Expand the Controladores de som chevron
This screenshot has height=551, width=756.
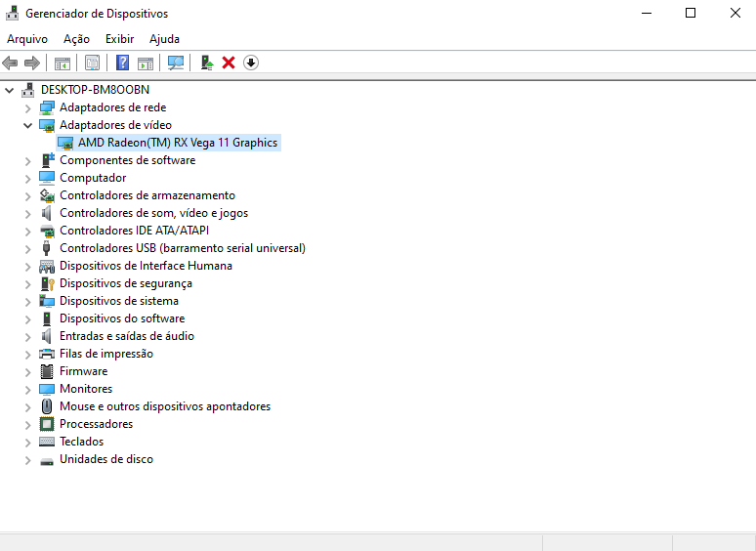point(28,214)
